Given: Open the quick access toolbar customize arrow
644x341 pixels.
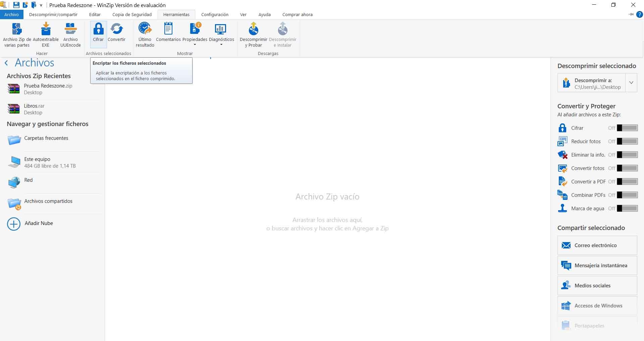Looking at the screenshot, I should pos(41,5).
